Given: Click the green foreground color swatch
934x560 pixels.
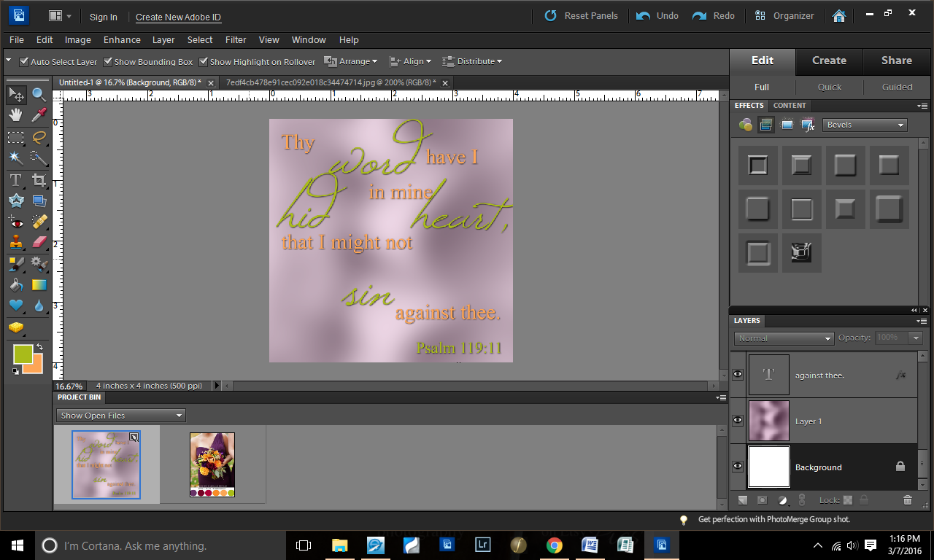Looking at the screenshot, I should pos(23,354).
